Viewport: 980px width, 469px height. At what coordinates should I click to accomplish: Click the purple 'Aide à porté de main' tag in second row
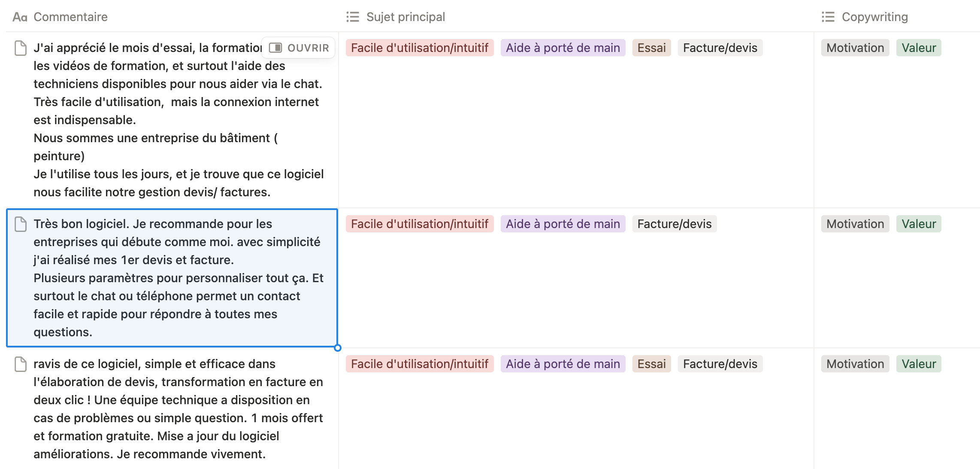click(563, 224)
